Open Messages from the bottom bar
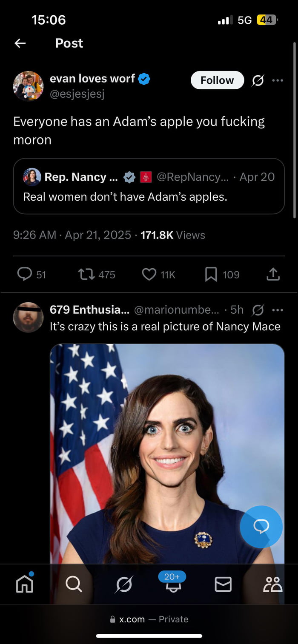 (x=223, y=584)
